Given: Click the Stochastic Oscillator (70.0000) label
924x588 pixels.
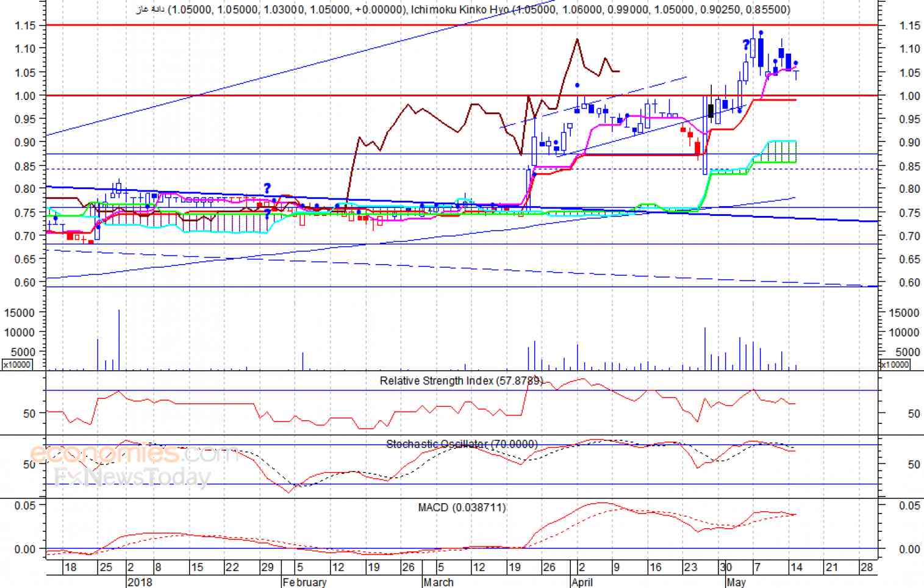Looking at the screenshot, I should pyautogui.click(x=462, y=444).
